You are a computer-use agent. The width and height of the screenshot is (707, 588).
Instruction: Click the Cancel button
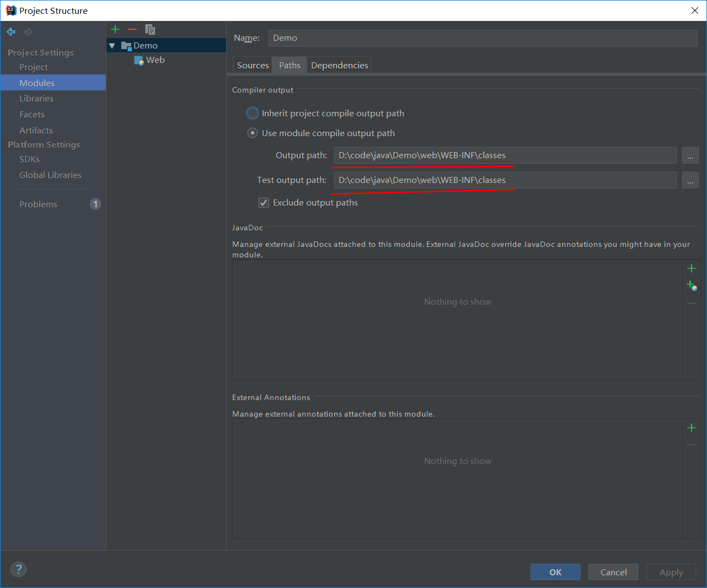(613, 572)
